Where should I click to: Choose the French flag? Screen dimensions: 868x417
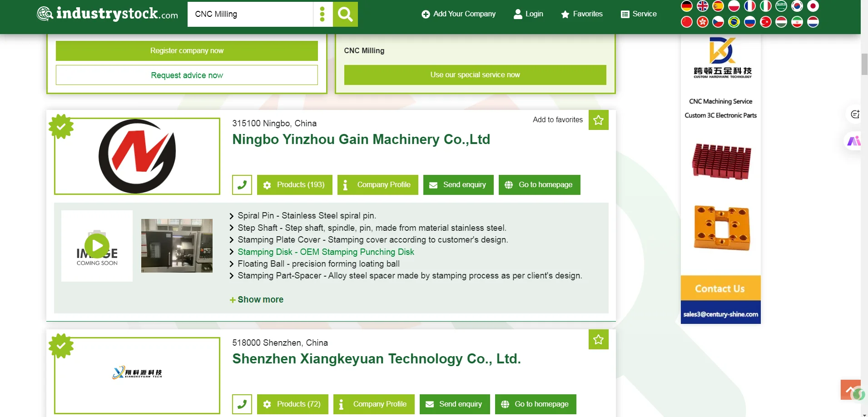coord(750,6)
